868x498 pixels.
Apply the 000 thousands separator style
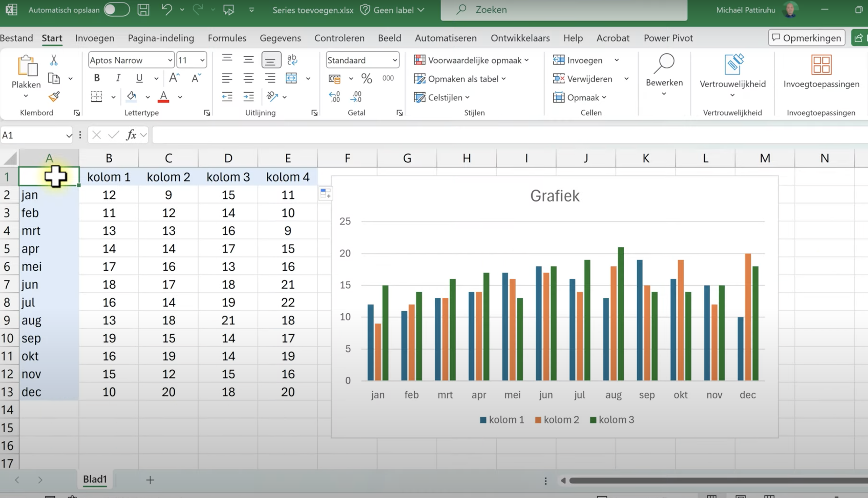388,78
